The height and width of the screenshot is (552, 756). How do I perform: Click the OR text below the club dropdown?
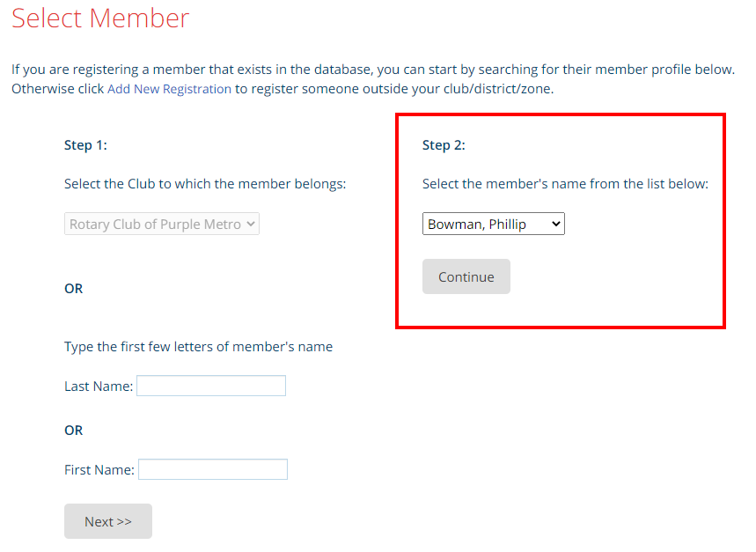(x=73, y=289)
